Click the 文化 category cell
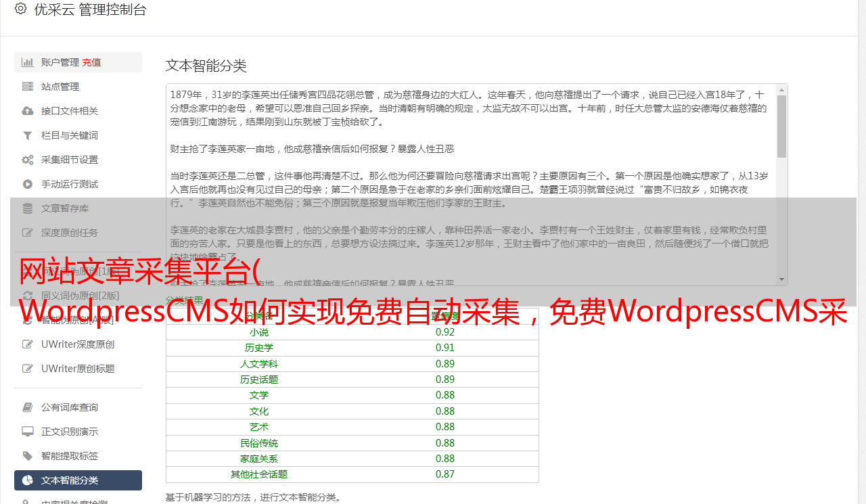This screenshot has width=866, height=504. (259, 411)
